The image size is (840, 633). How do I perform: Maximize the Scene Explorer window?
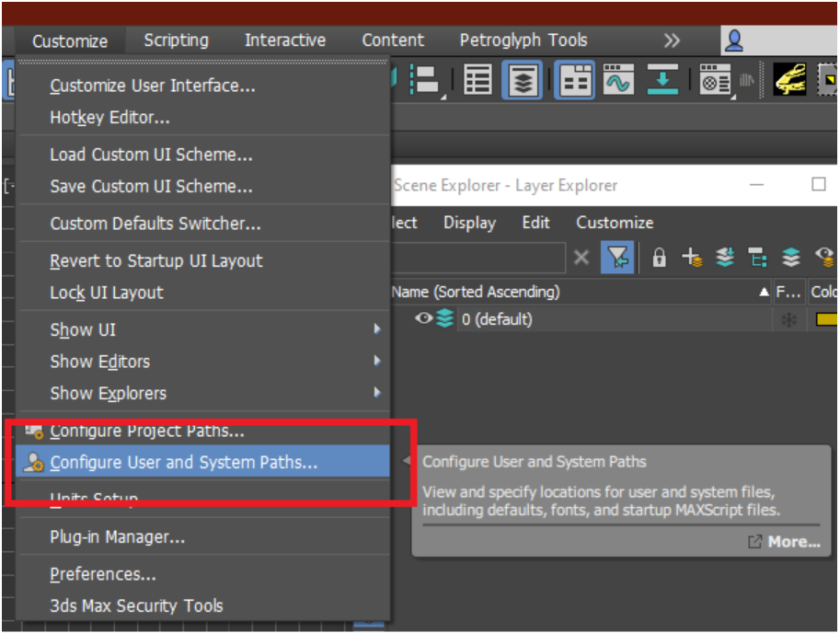(x=819, y=184)
